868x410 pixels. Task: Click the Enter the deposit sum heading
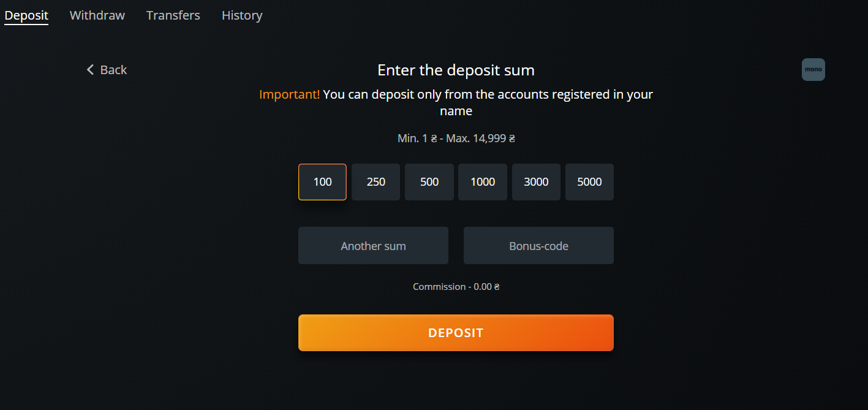pos(456,70)
